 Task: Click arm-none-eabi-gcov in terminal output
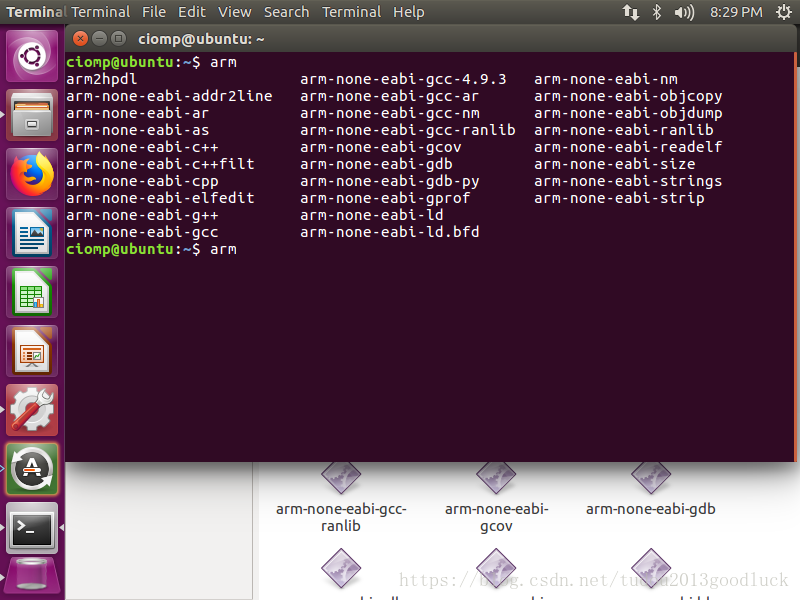(x=381, y=147)
